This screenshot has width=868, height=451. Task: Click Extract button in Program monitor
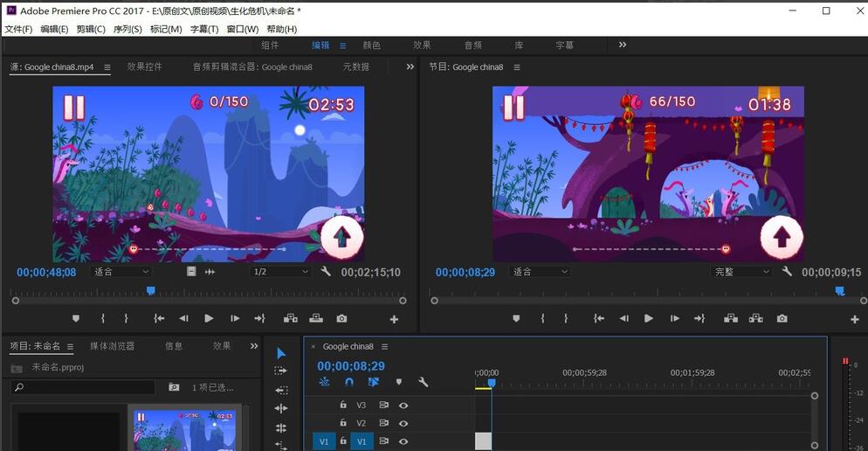[756, 318]
